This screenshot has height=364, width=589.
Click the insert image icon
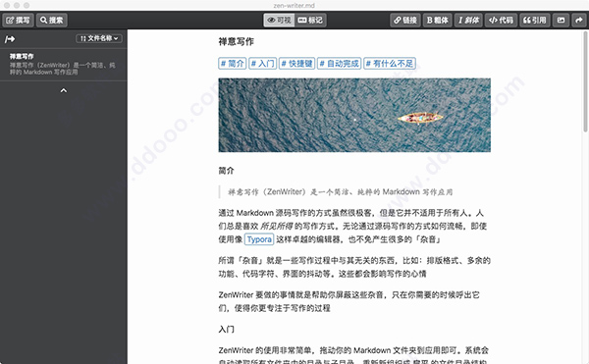(x=561, y=20)
